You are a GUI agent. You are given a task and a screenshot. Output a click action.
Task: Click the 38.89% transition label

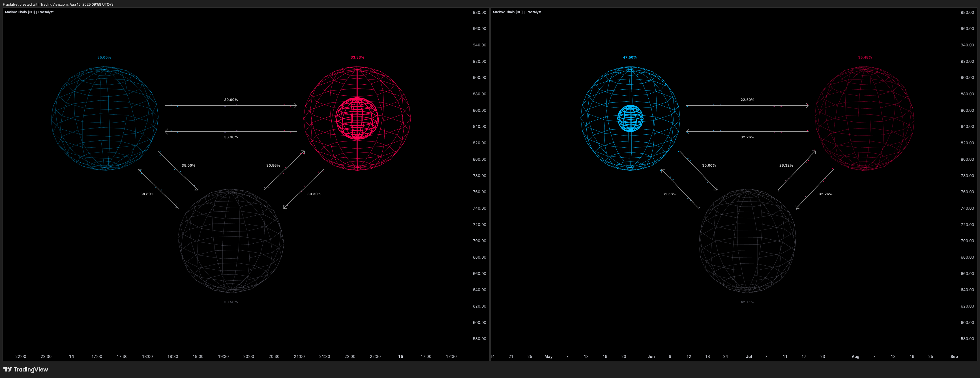click(x=147, y=194)
